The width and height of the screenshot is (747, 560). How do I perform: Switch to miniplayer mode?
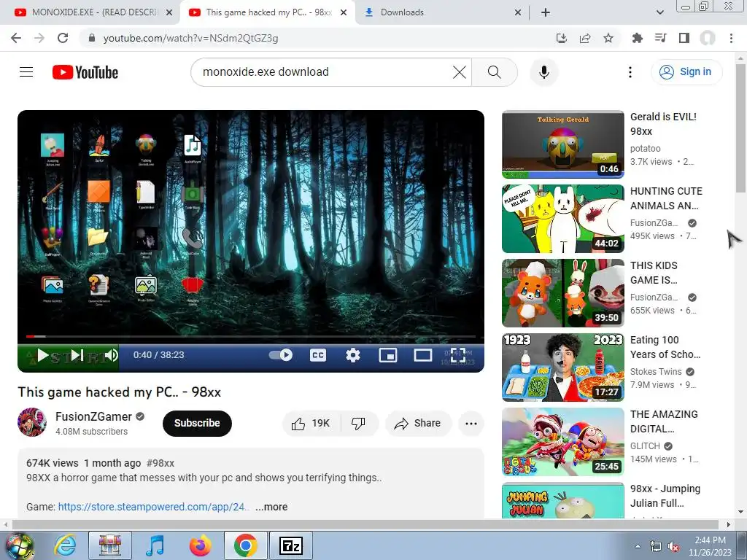[388, 355]
